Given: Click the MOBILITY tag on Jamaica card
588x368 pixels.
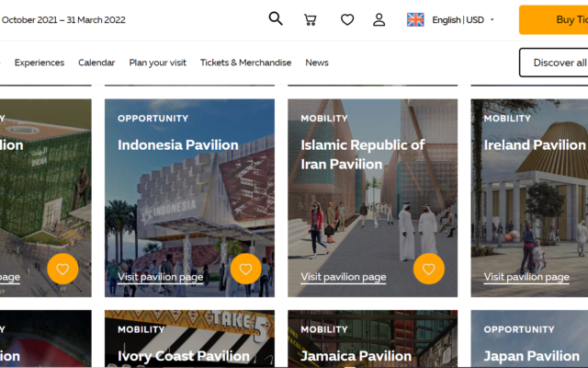Looking at the screenshot, I should 324,329.
